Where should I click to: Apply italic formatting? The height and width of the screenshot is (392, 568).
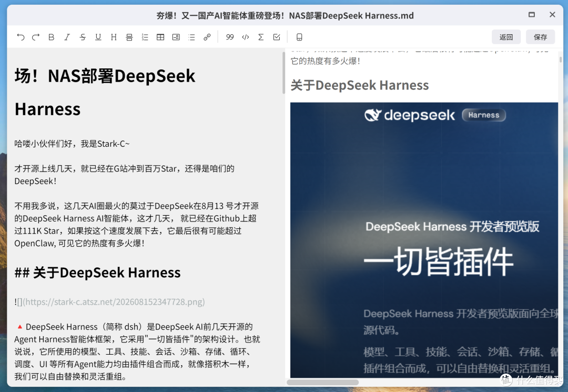coord(67,37)
